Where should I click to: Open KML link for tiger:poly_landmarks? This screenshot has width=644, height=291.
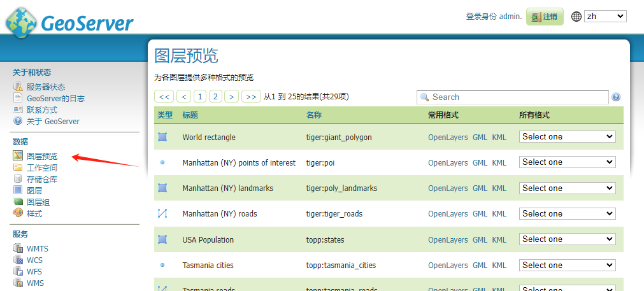click(x=499, y=188)
